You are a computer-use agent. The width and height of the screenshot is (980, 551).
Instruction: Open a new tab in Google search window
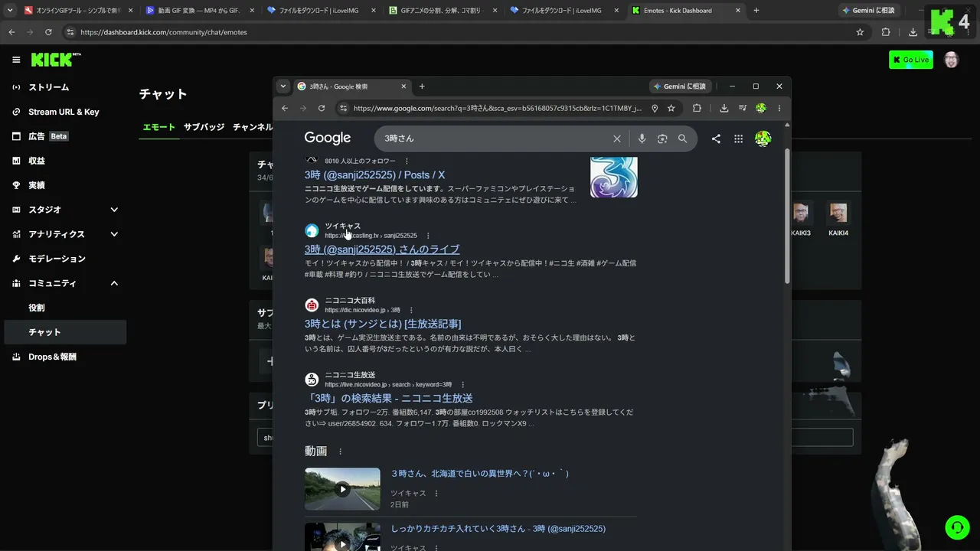point(422,86)
